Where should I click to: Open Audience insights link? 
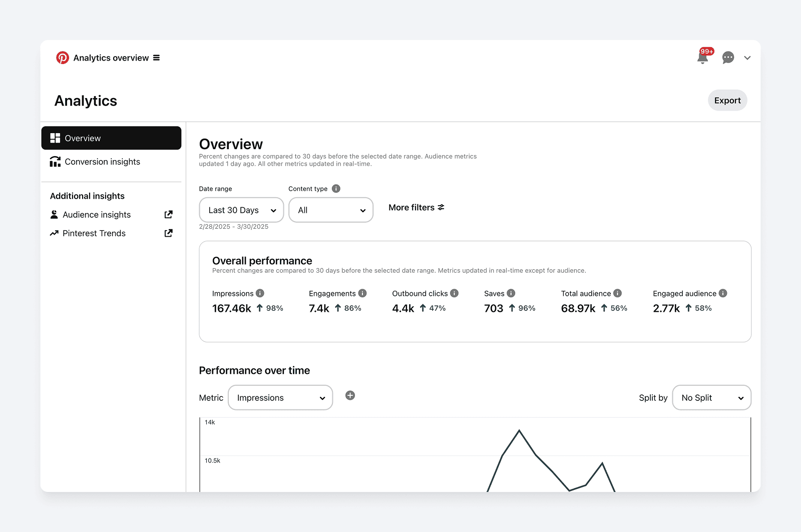[97, 215]
